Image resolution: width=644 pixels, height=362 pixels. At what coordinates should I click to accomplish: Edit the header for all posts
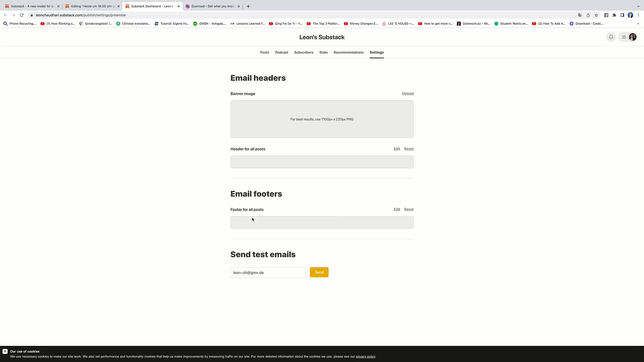[x=397, y=148]
